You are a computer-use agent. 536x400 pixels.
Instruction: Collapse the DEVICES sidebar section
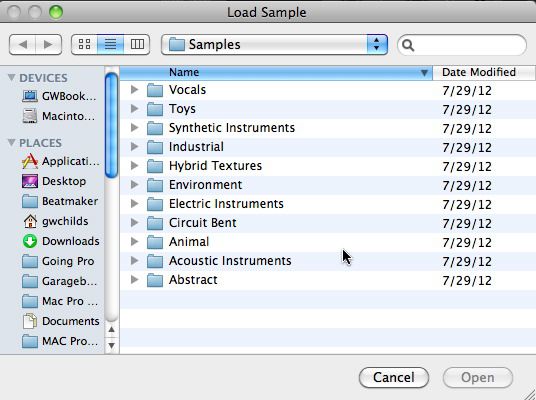point(11,78)
